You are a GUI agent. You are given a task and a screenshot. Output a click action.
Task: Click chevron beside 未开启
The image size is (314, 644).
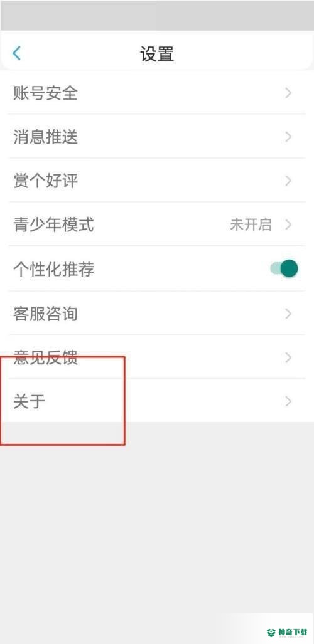coord(288,224)
